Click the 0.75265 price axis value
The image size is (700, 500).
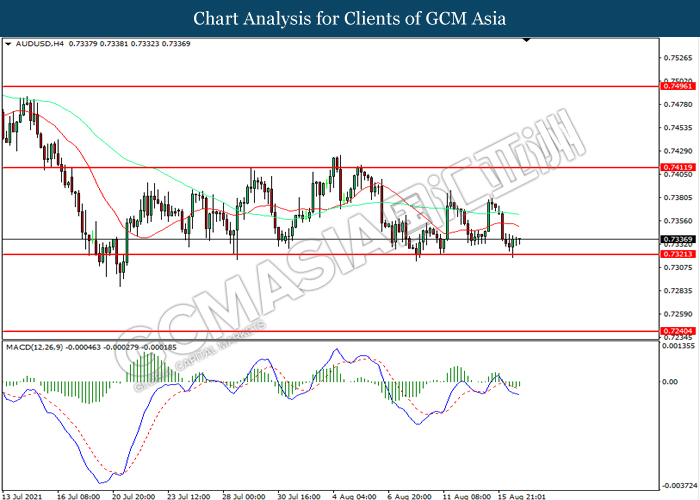tap(678, 58)
